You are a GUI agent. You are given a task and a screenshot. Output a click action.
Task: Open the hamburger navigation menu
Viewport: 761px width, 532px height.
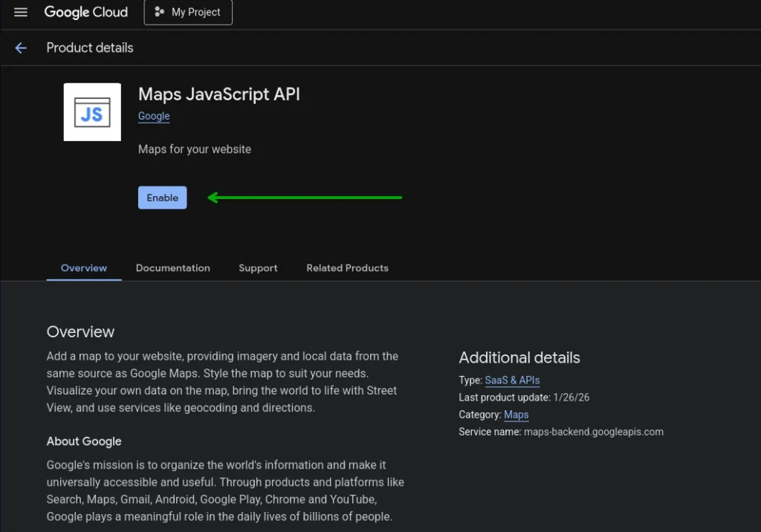pyautogui.click(x=21, y=13)
